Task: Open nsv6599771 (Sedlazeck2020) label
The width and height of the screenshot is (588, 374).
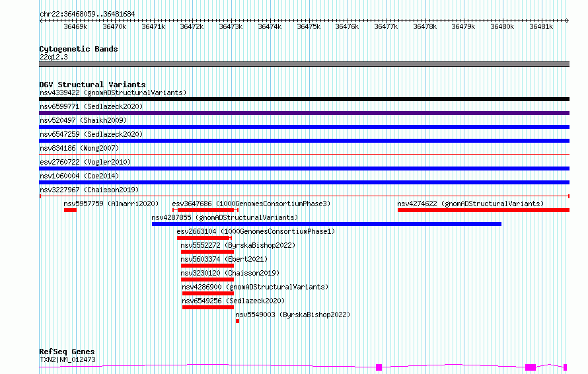Action: [91, 106]
